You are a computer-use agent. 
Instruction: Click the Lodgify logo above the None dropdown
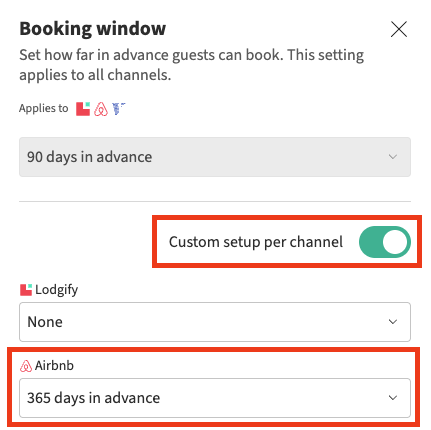point(26,290)
